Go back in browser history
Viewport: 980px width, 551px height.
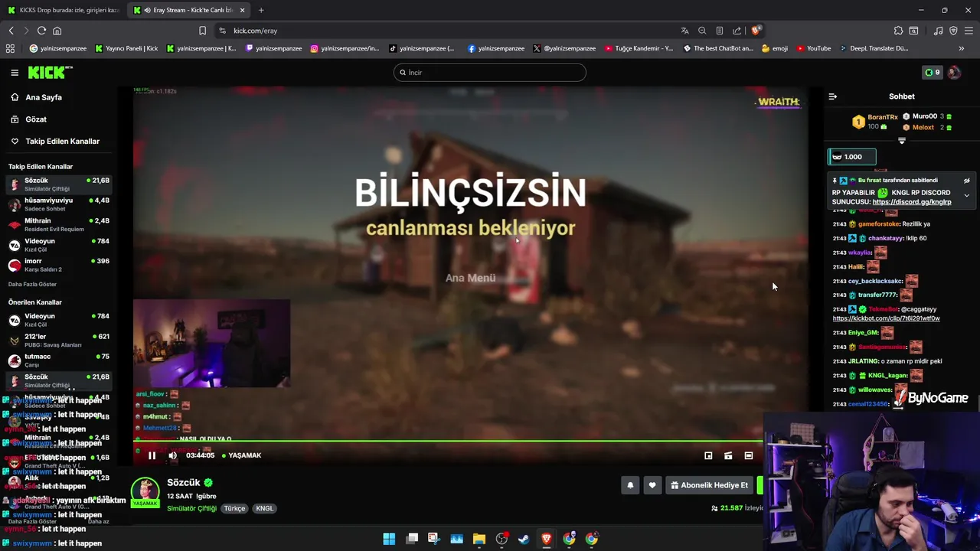11,31
